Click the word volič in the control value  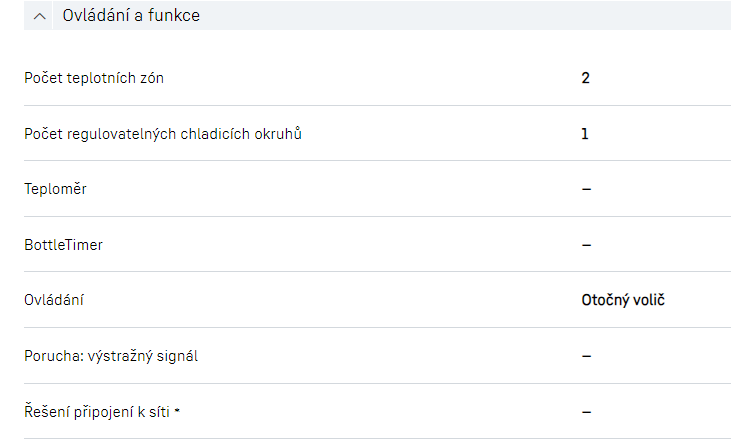tap(647, 299)
